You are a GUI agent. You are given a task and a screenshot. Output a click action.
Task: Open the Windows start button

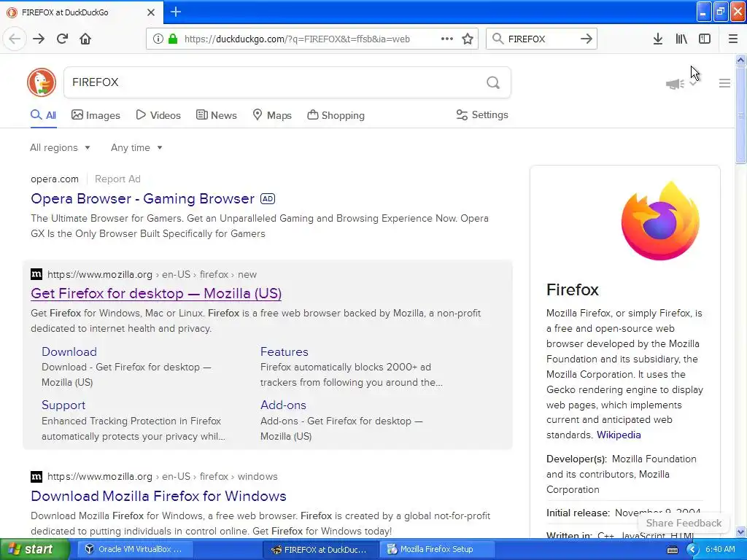35,549
